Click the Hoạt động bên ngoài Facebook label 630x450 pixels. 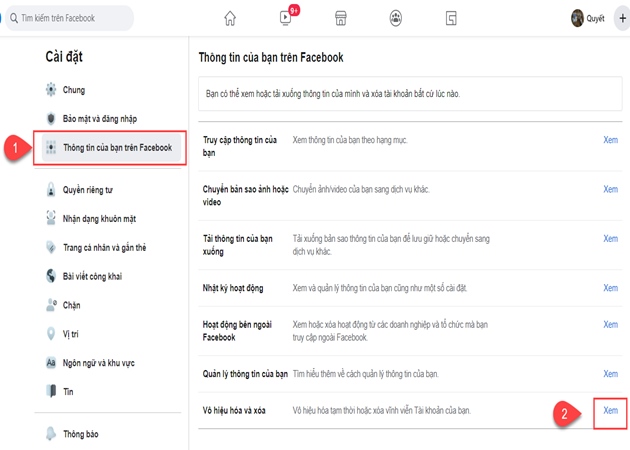click(x=237, y=331)
